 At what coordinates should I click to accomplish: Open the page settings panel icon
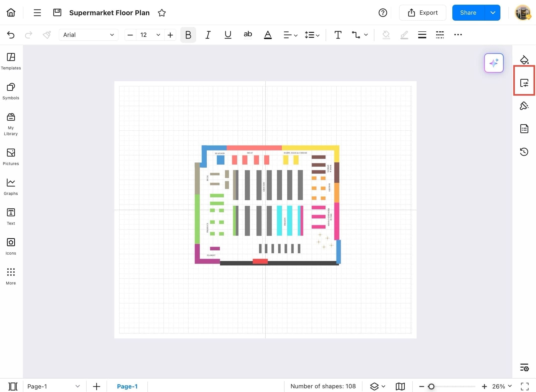524,83
